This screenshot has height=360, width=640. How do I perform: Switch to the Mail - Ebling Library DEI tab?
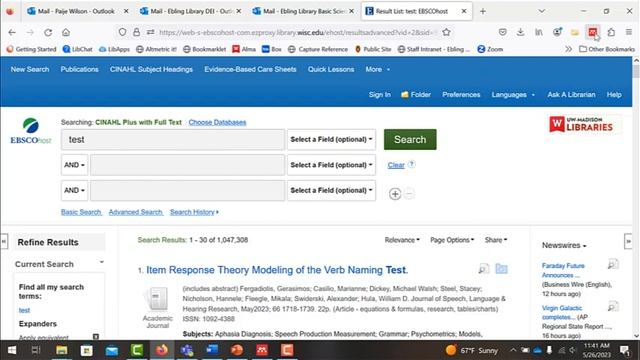coord(190,11)
